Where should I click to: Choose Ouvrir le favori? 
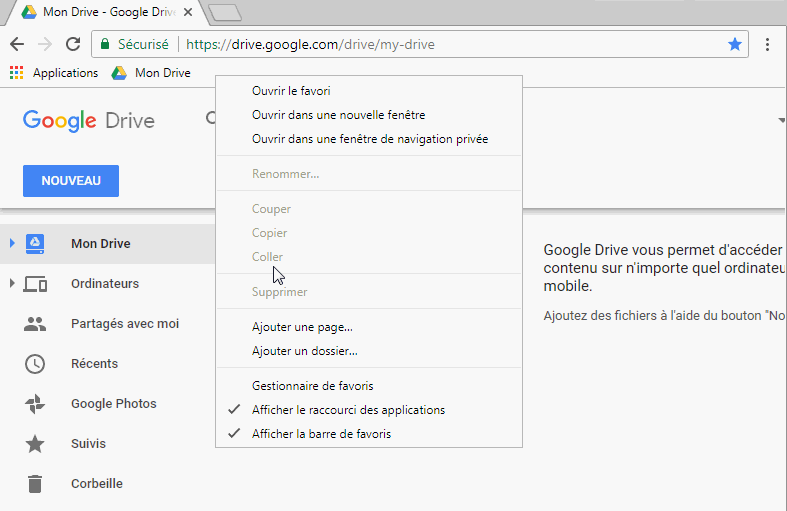tap(369, 91)
